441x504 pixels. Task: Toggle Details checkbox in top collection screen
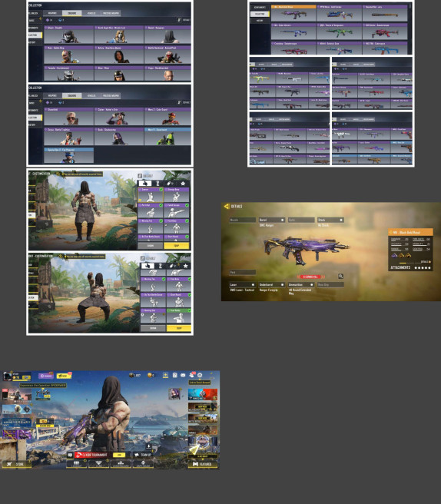click(179, 20)
